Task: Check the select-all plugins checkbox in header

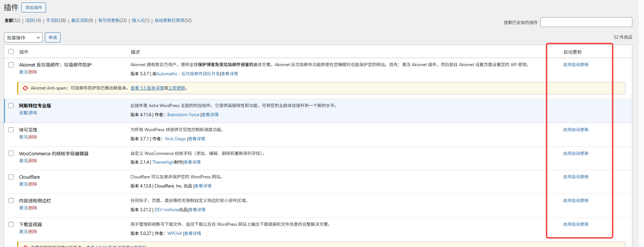Action: [11, 52]
